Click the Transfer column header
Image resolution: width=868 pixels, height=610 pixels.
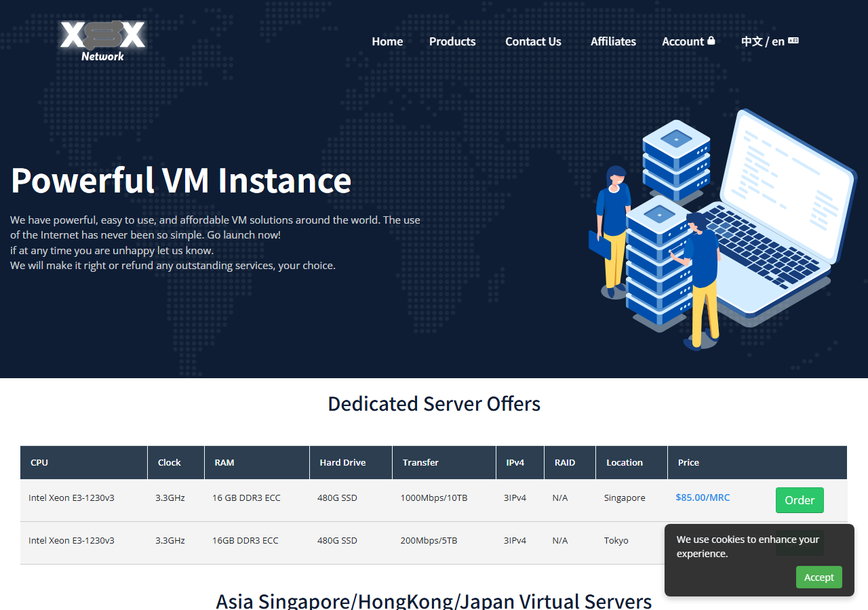(x=444, y=462)
